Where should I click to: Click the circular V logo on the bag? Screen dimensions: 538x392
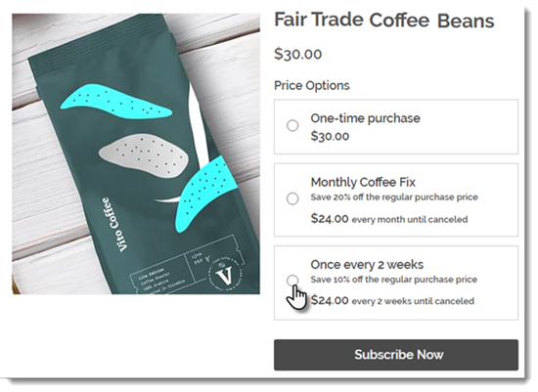(x=225, y=275)
